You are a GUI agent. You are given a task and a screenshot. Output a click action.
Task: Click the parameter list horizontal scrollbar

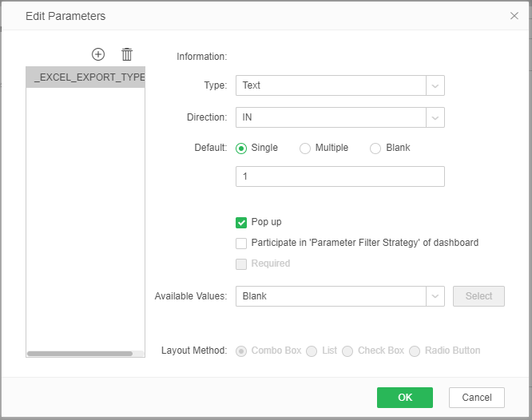(x=80, y=353)
